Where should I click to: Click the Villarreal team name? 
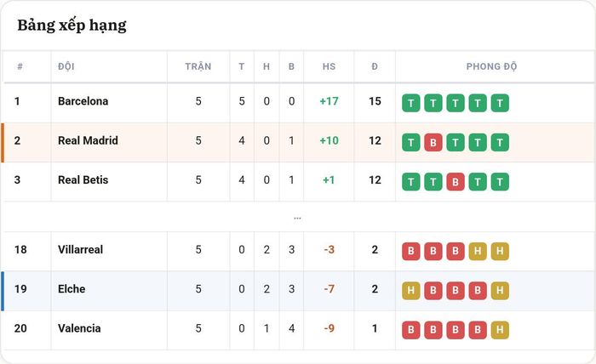80,250
